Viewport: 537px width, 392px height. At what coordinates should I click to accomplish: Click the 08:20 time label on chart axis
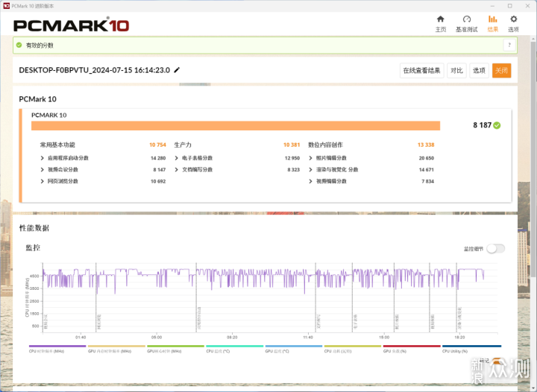(x=232, y=338)
